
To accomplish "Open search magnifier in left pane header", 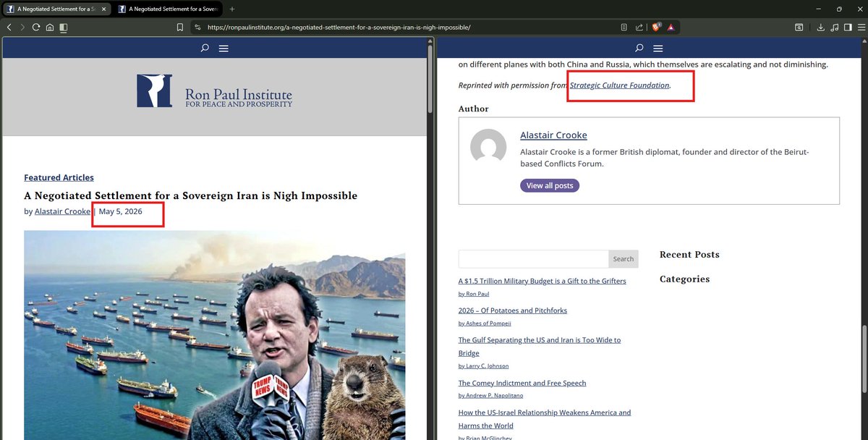I will click(205, 48).
